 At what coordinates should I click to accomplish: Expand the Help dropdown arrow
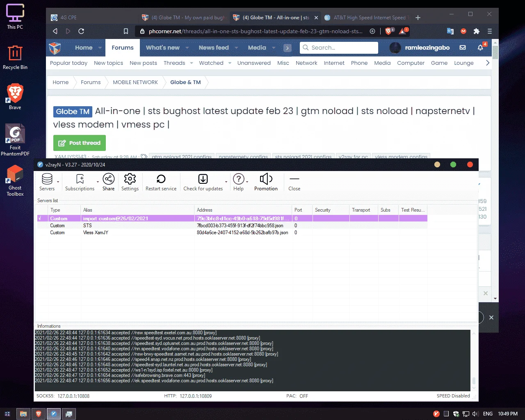coord(247,182)
